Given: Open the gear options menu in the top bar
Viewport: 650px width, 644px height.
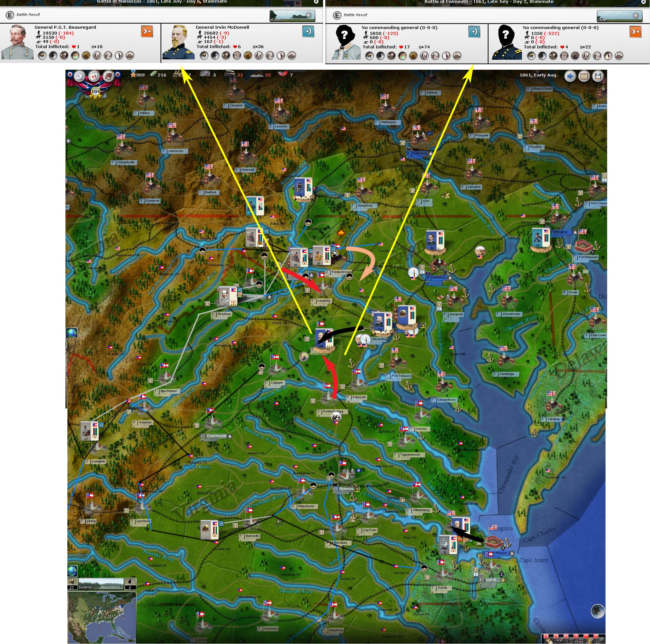Looking at the screenshot, I should click(80, 76).
